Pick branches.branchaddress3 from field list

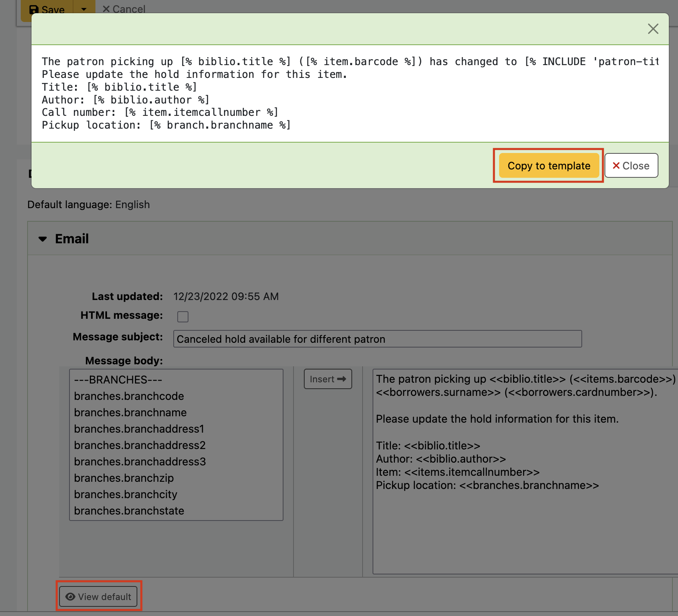pyautogui.click(x=140, y=461)
